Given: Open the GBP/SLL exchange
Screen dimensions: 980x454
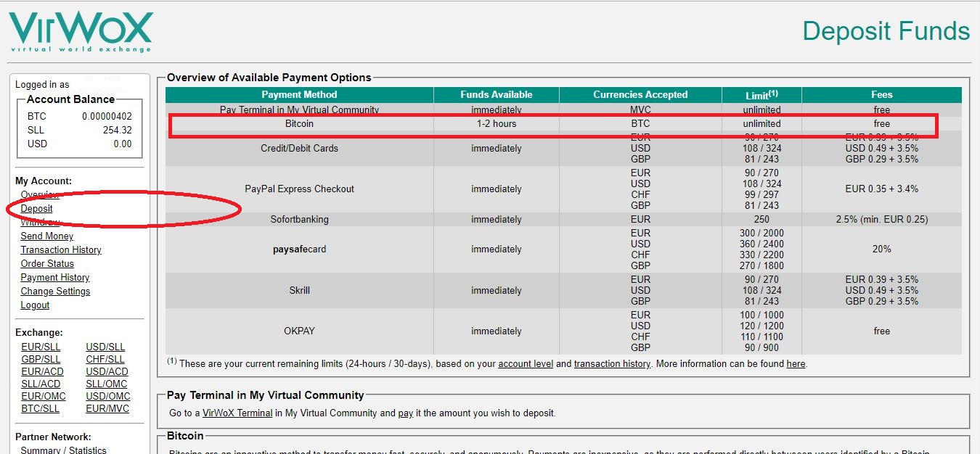Looking at the screenshot, I should click(x=41, y=360).
